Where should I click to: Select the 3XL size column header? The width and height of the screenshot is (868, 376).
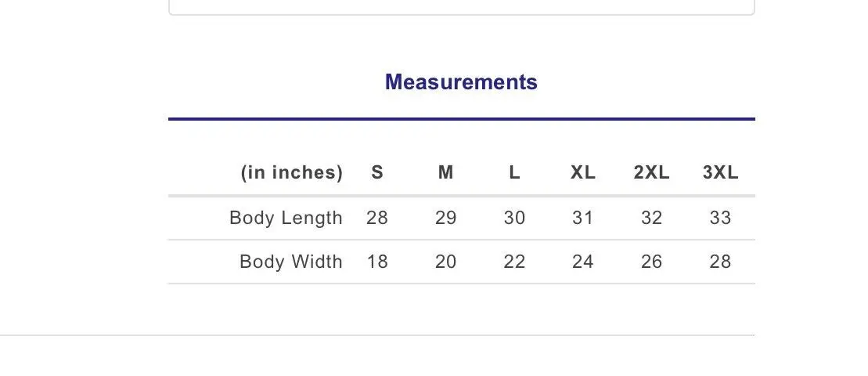[x=720, y=173]
